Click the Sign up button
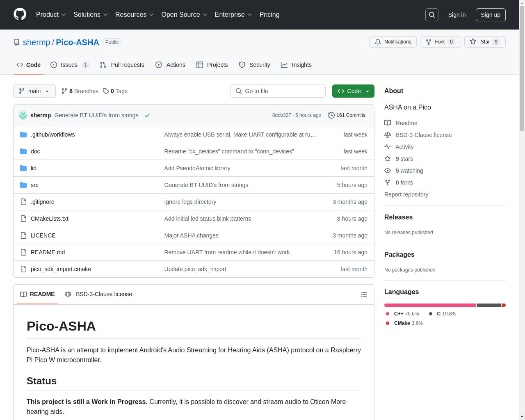 click(491, 15)
